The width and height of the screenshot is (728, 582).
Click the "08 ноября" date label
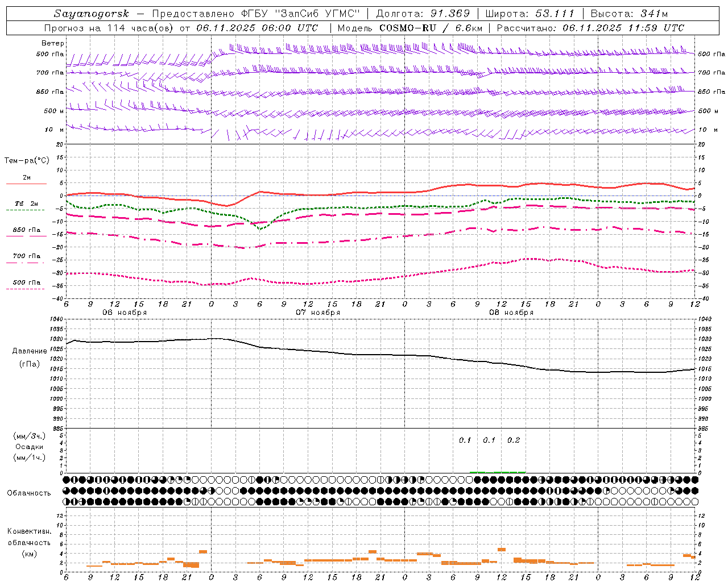[x=511, y=313]
